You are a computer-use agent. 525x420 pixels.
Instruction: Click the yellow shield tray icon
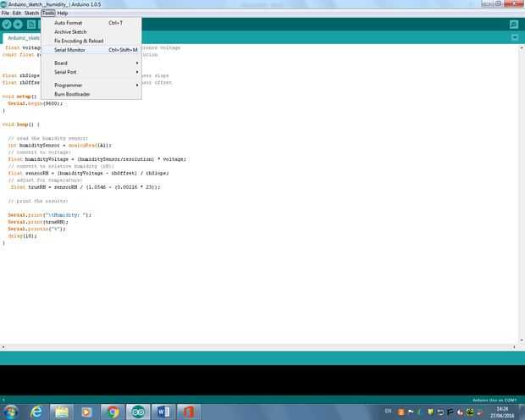430,412
